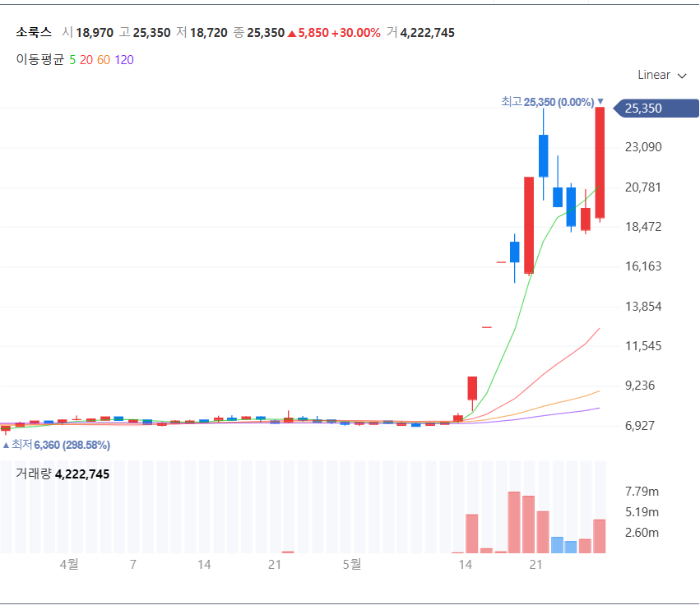
Task: Click the 최고 25,350 (0.00%) marker
Action: click(x=552, y=102)
